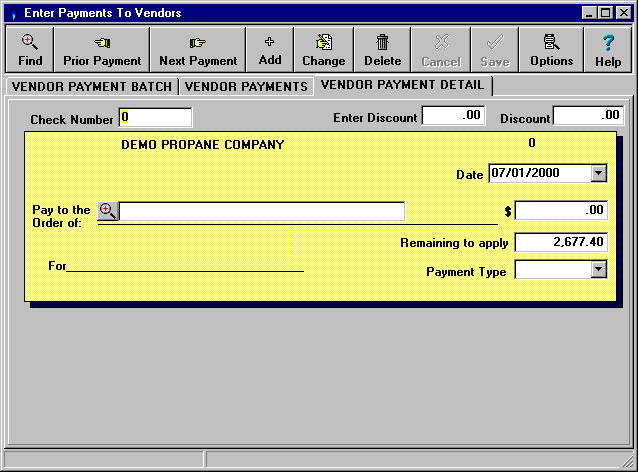Select the Vendor Payment Detail tab

402,86
